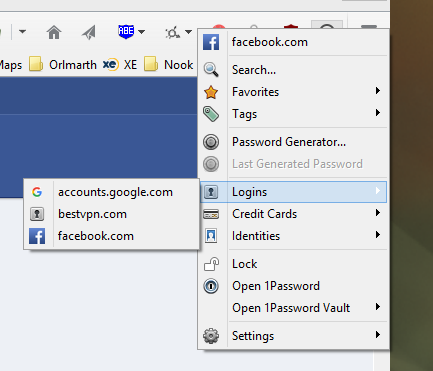433x371 pixels.
Task: Click the bug-like developer toolbar icon
Action: 173,32
